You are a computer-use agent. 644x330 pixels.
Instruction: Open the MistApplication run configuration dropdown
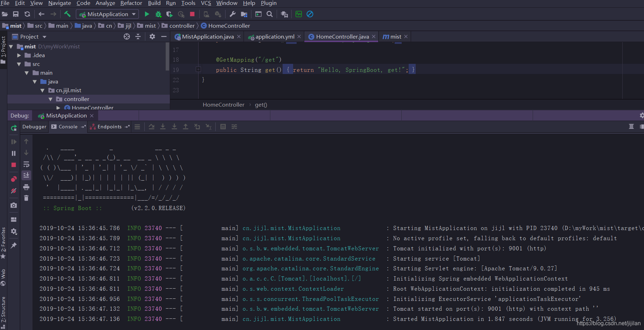coord(108,14)
